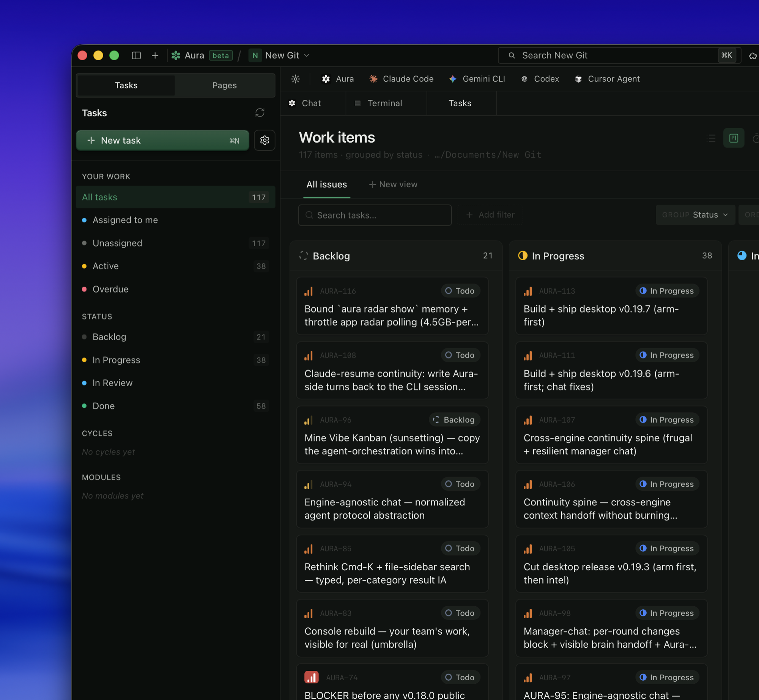Click Add filter button
Image resolution: width=759 pixels, height=700 pixels.
pos(490,215)
